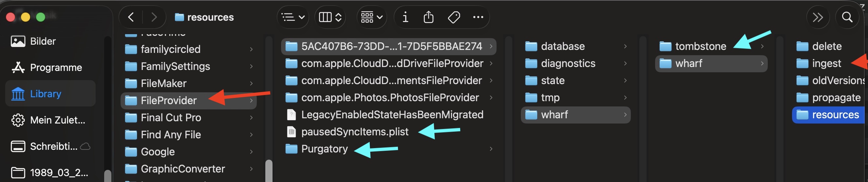Select the tombstone folder
The width and height of the screenshot is (868, 182).
pyautogui.click(x=700, y=46)
